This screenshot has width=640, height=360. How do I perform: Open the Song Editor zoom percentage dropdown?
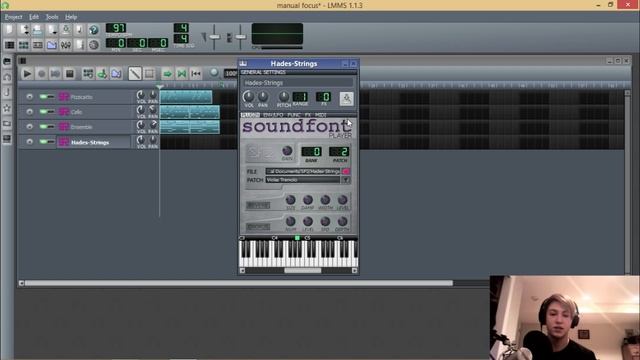point(231,73)
